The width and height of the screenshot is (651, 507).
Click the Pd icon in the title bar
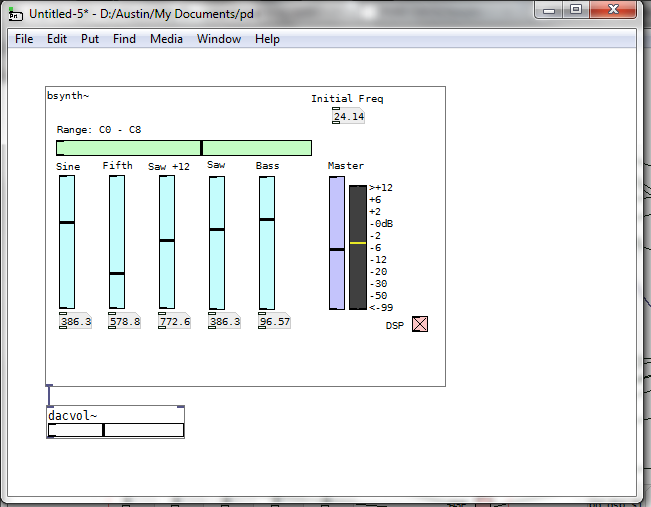16,14
